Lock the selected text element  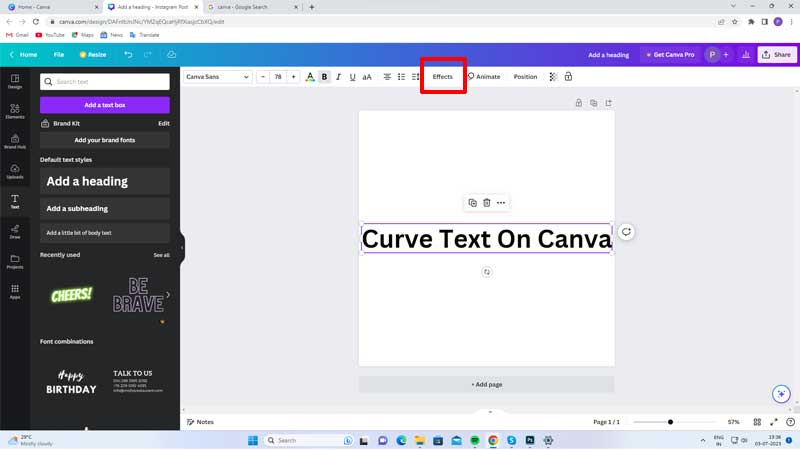[x=568, y=77]
